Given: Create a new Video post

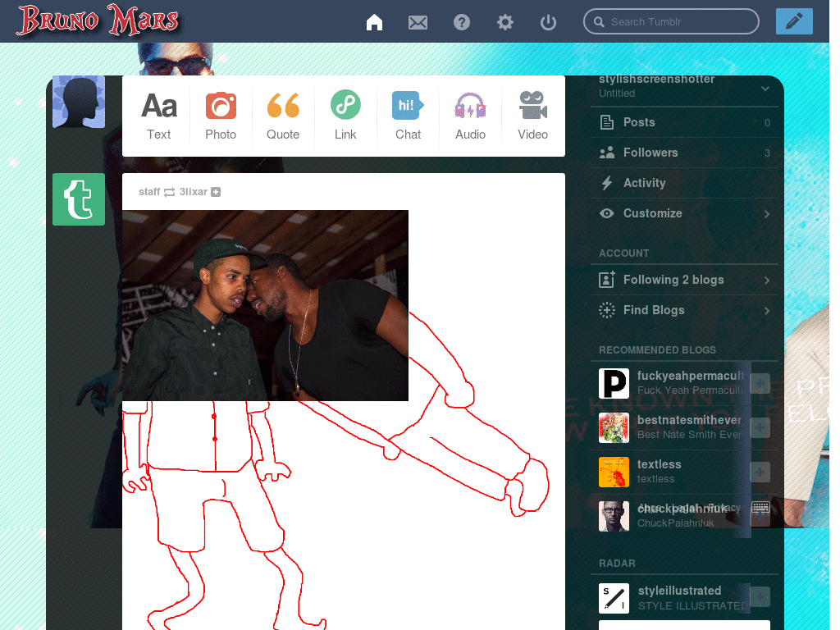Looking at the screenshot, I should [532, 116].
